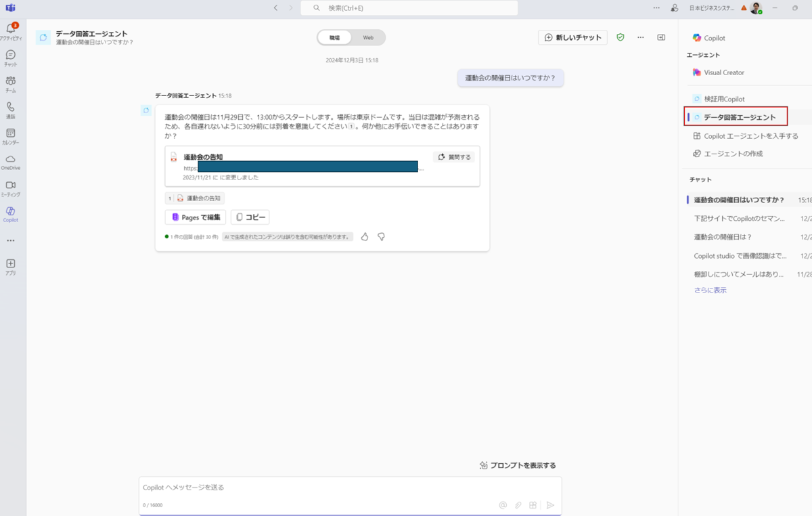Open Copilot in the right panel

click(708, 38)
